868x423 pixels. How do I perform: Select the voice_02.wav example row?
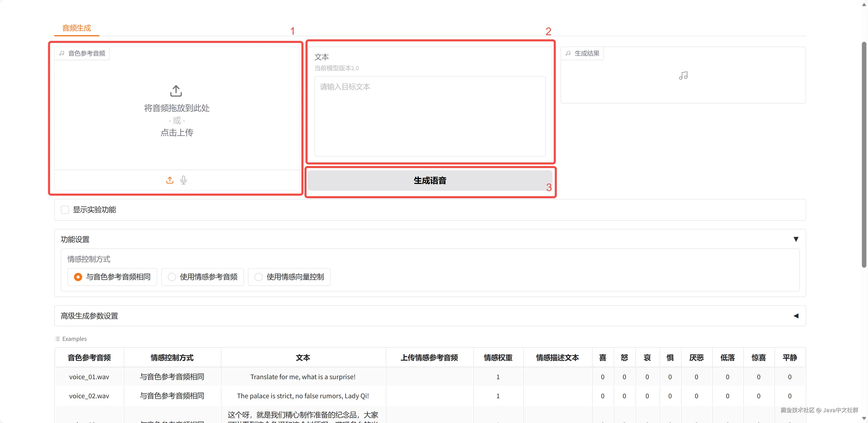click(x=89, y=396)
